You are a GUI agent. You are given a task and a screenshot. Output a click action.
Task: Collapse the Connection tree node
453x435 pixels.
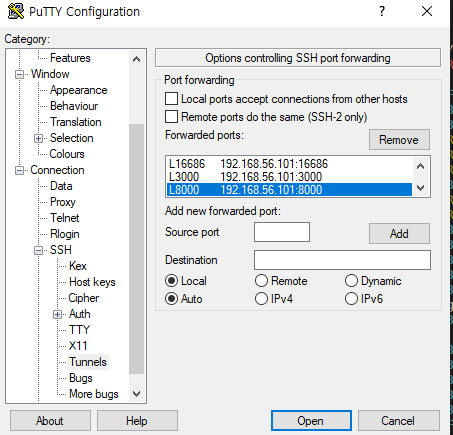pos(20,170)
